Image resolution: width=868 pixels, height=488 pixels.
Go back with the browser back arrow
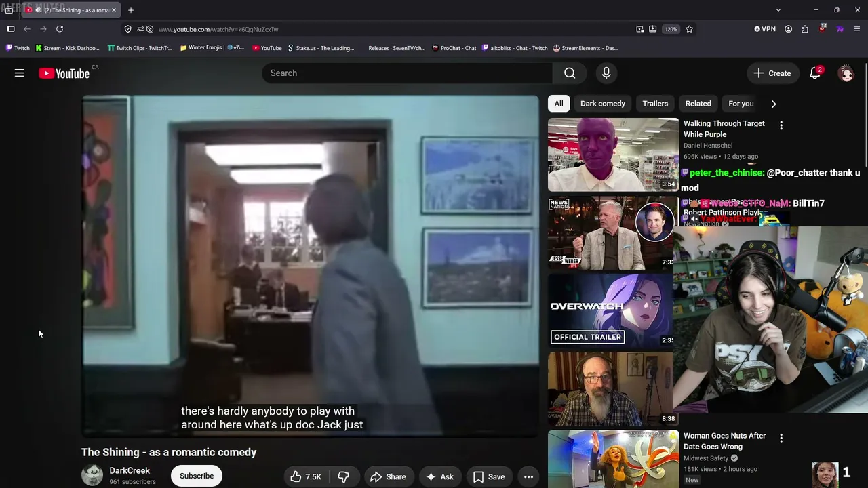pos(27,29)
